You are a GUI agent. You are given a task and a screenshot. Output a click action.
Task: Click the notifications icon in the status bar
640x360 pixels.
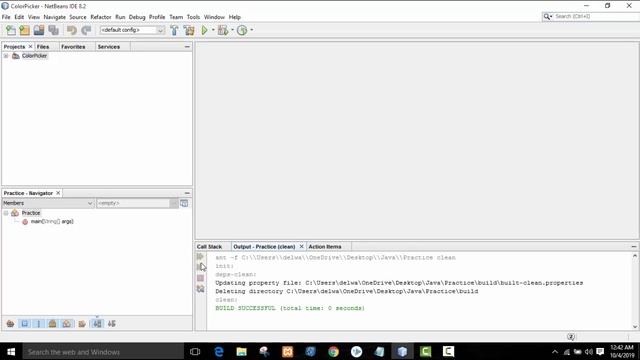point(571,337)
